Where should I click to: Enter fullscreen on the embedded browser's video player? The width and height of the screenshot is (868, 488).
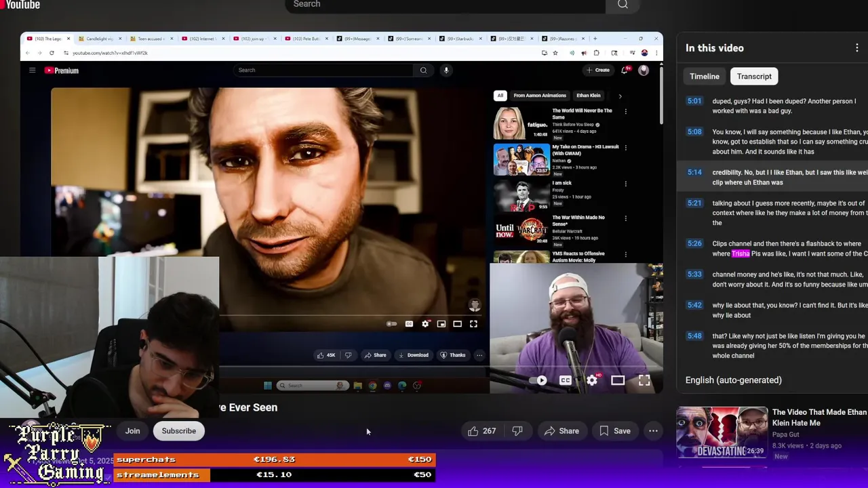pos(473,324)
